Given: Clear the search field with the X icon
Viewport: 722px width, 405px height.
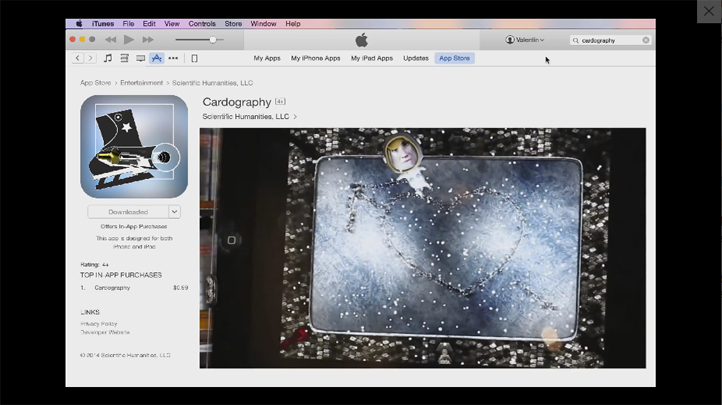Looking at the screenshot, I should point(646,40).
